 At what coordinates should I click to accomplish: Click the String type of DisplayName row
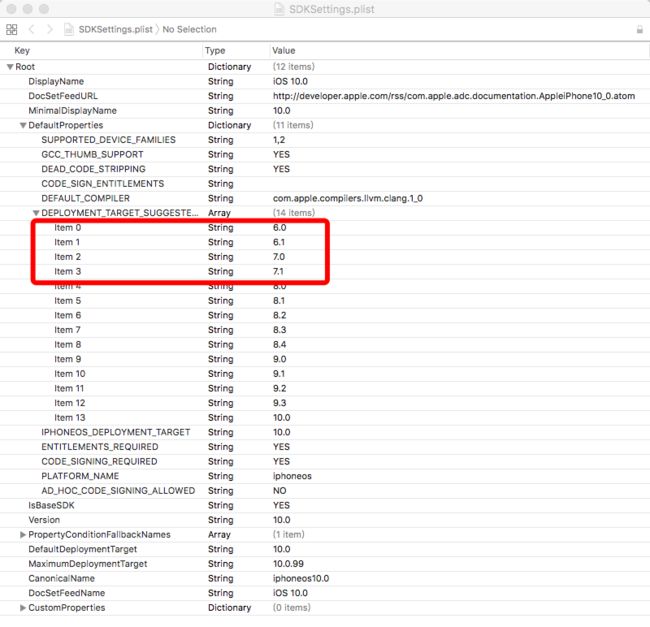(221, 81)
